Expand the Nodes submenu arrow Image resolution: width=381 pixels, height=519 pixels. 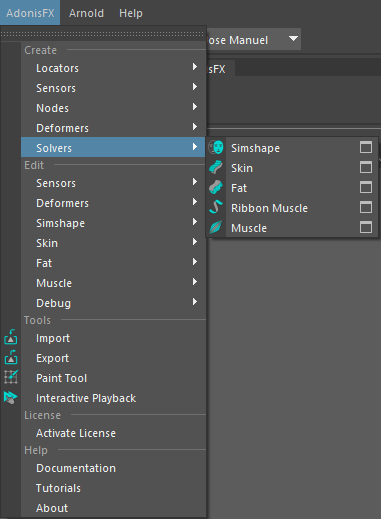195,107
